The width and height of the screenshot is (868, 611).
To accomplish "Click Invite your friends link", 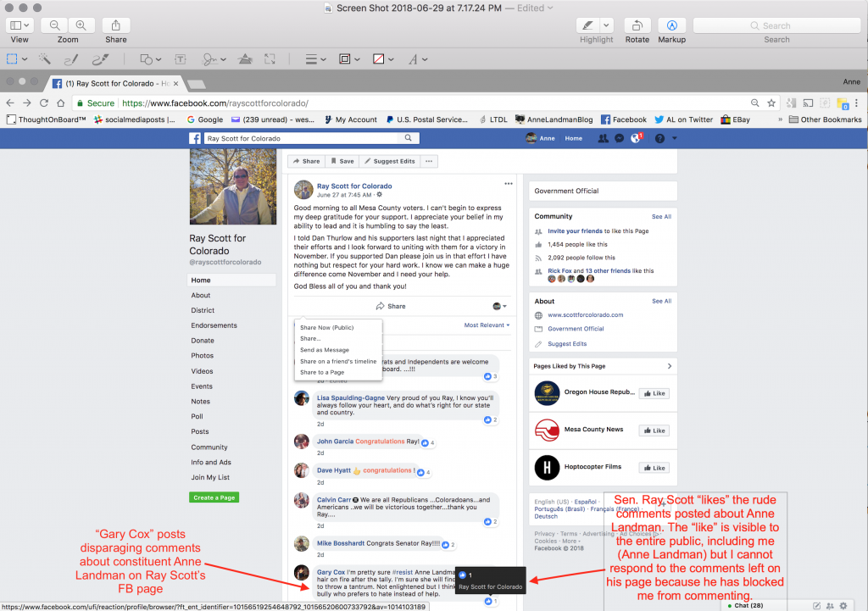I will (575, 231).
